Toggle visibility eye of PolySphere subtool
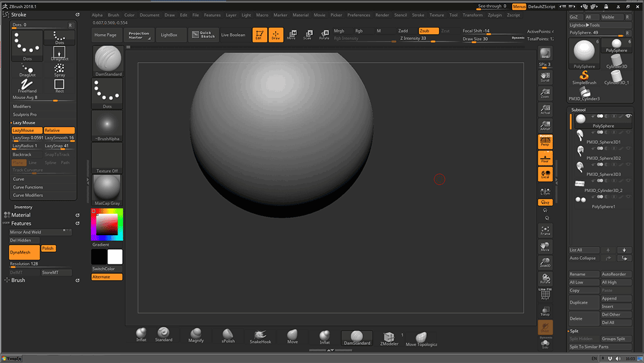Image resolution: width=644 pixels, height=363 pixels. click(x=628, y=116)
